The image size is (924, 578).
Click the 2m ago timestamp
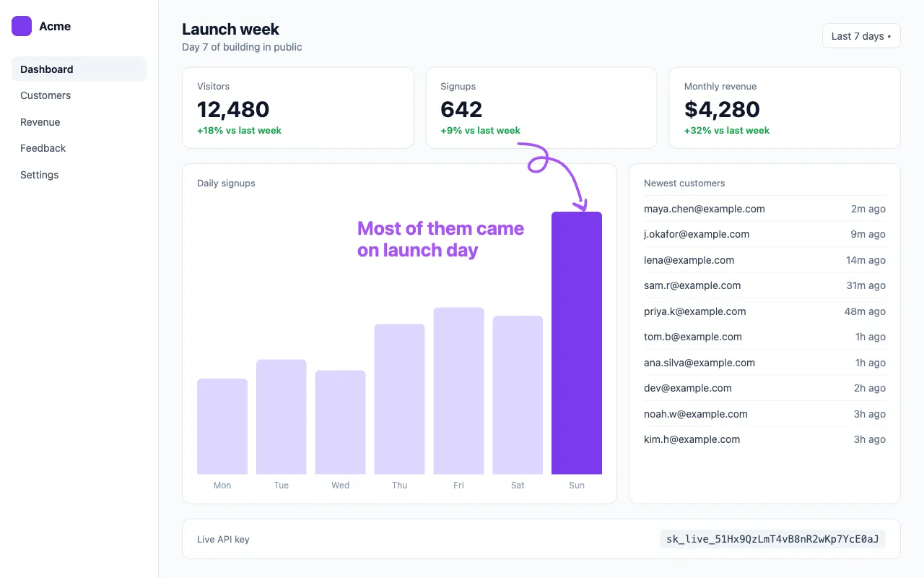[868, 209]
